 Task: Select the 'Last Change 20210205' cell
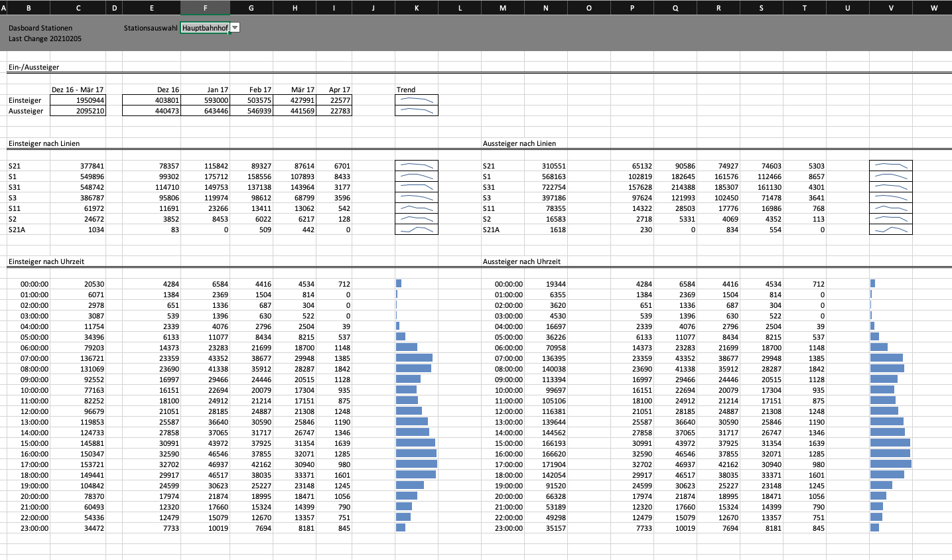(x=45, y=38)
